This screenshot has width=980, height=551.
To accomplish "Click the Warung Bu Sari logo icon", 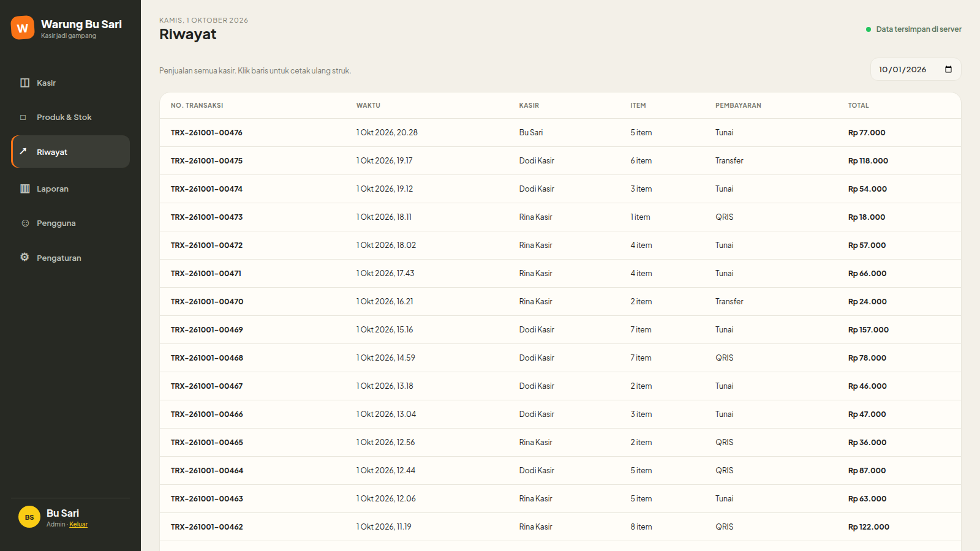I will tap(23, 28).
